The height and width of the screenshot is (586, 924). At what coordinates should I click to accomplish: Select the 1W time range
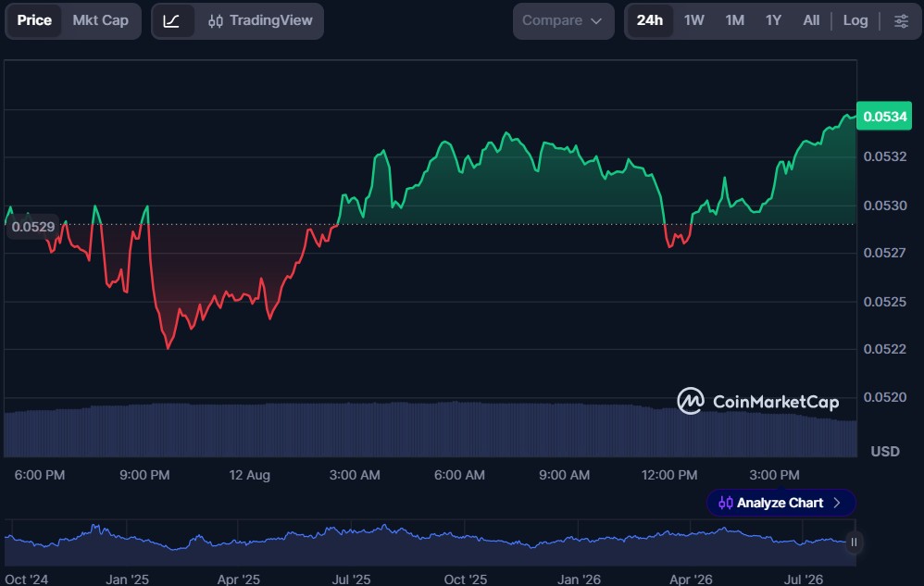point(694,20)
